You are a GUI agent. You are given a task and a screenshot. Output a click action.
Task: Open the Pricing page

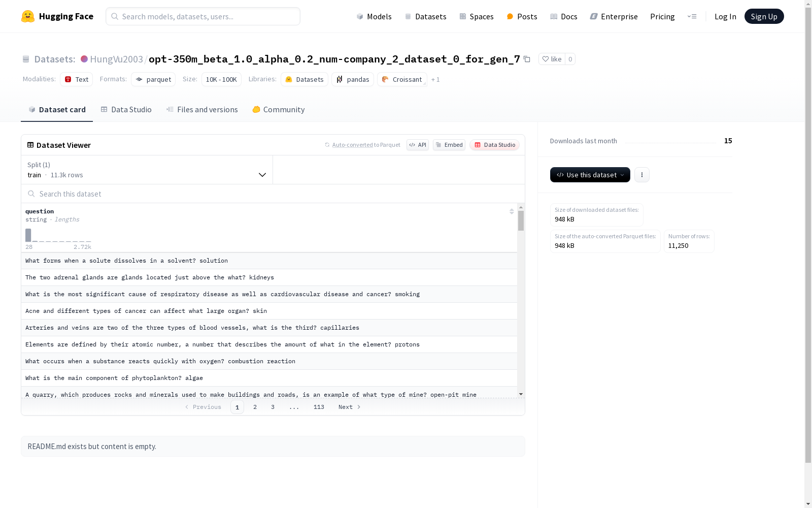point(662,16)
